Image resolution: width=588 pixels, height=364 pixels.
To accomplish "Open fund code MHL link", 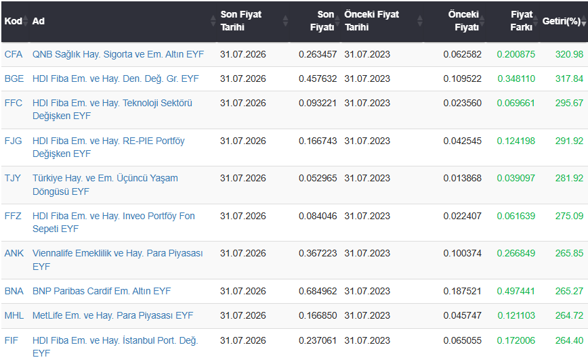I will 14,315.
